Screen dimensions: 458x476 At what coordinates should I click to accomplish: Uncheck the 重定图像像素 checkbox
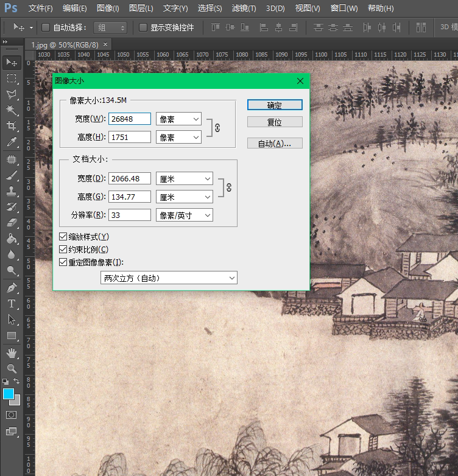click(63, 262)
